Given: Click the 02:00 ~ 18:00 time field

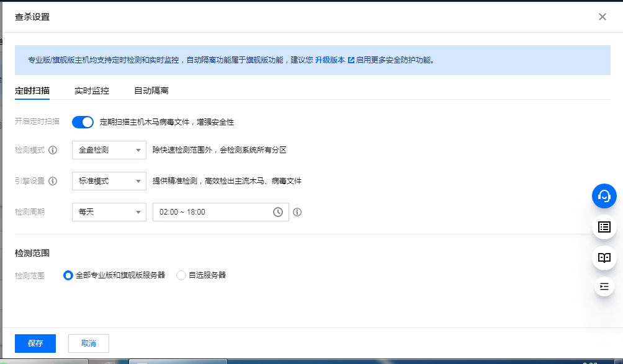Looking at the screenshot, I should 220,212.
